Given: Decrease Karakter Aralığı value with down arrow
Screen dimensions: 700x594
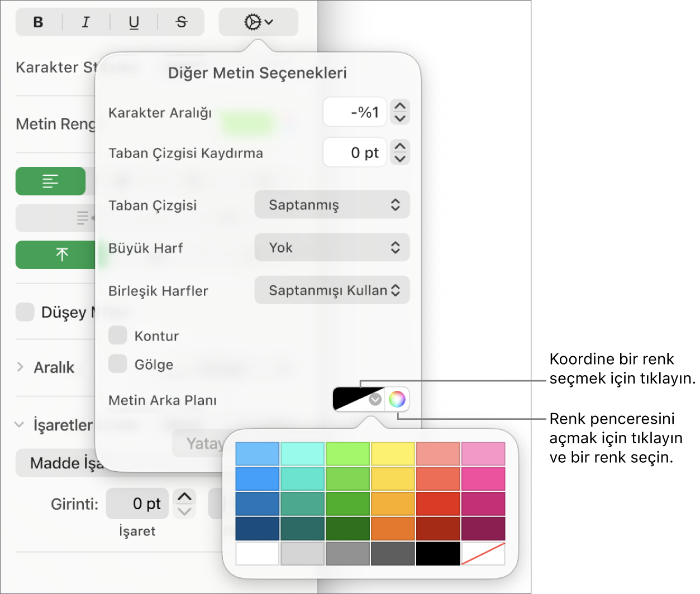Looking at the screenshot, I should point(400,118).
